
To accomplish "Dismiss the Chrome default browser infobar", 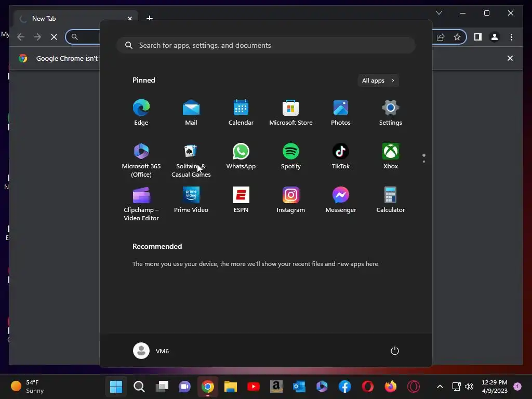I will pyautogui.click(x=510, y=58).
